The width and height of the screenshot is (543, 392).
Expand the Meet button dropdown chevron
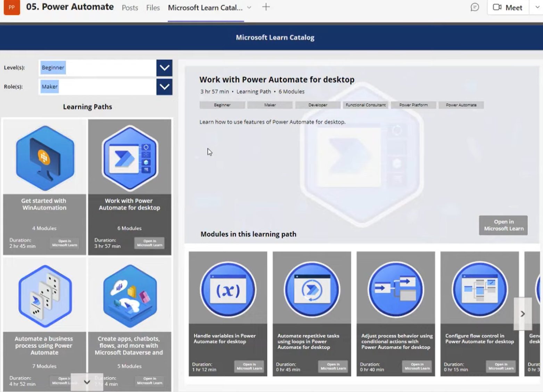click(x=537, y=7)
